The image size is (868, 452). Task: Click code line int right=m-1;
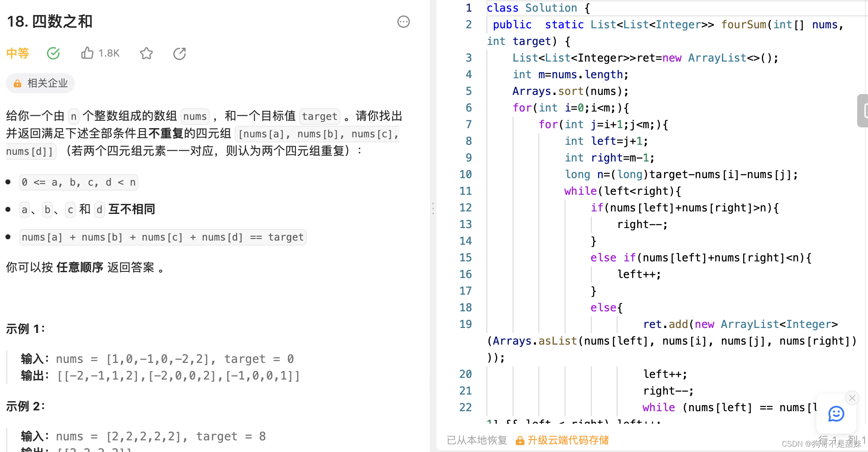pos(610,158)
